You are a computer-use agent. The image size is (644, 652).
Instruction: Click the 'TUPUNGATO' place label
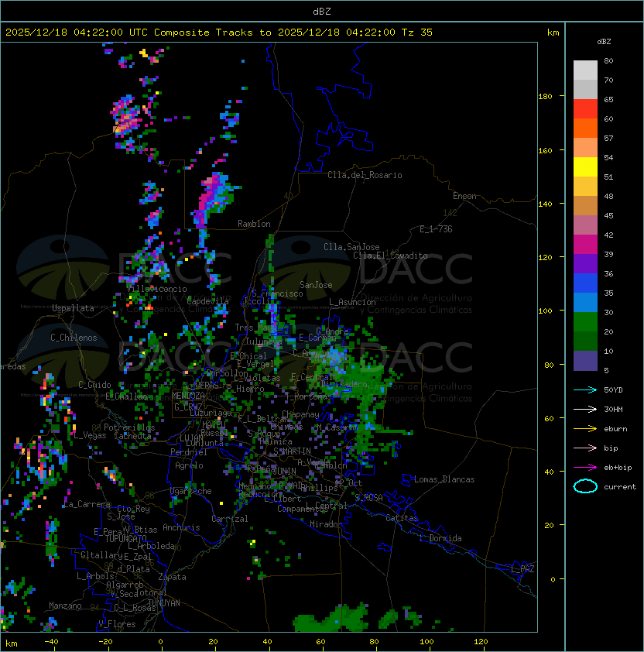click(125, 539)
